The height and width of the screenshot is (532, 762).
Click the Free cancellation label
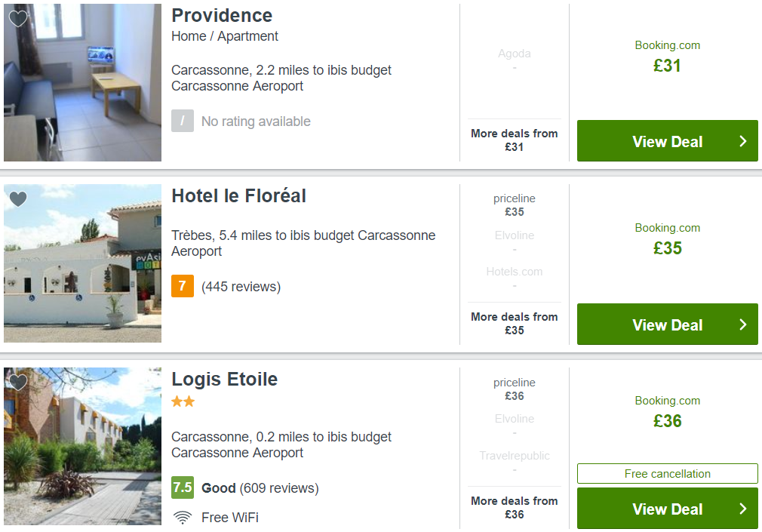point(667,474)
